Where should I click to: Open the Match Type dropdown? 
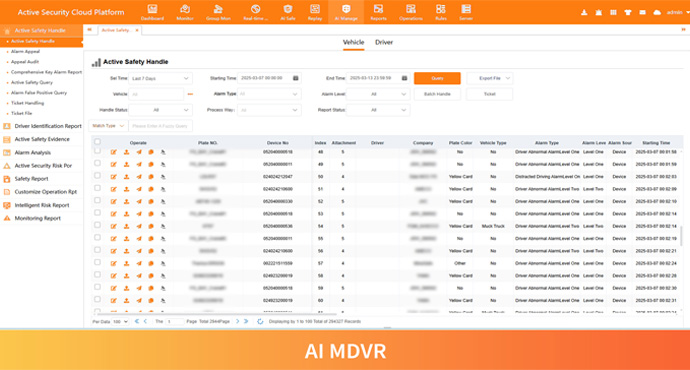pos(108,126)
